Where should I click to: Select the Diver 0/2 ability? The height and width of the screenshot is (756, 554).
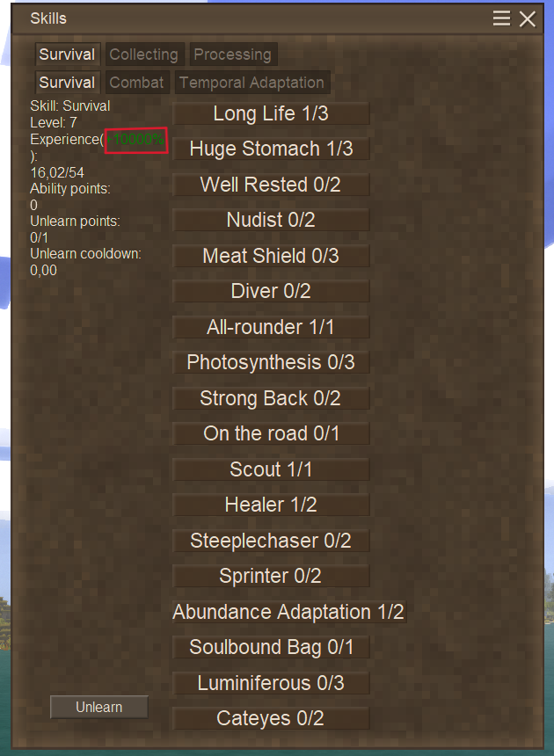point(271,291)
